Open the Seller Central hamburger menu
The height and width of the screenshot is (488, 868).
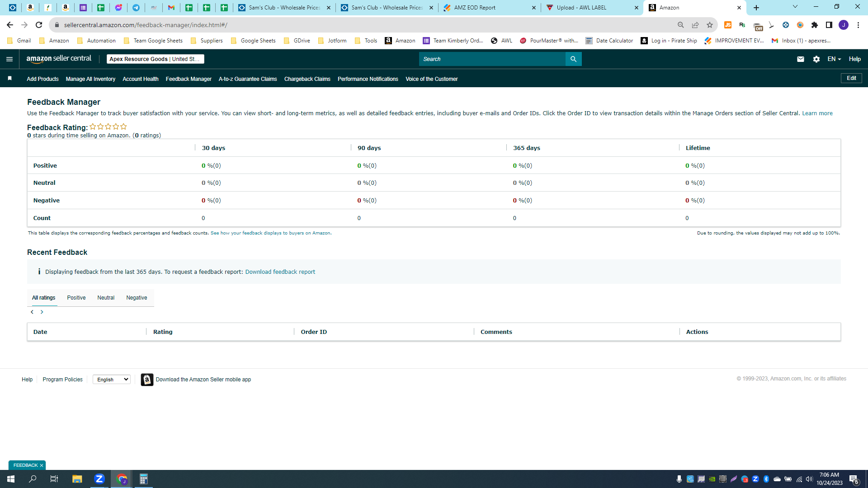(x=9, y=59)
